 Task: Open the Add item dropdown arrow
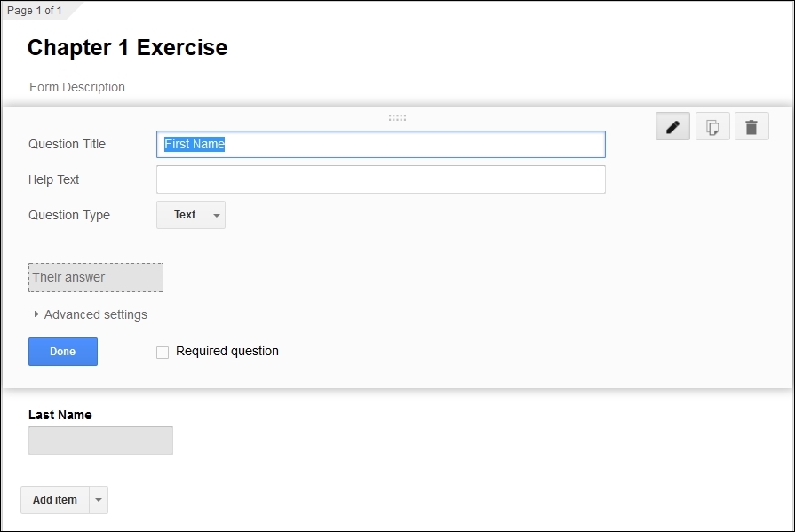99,500
